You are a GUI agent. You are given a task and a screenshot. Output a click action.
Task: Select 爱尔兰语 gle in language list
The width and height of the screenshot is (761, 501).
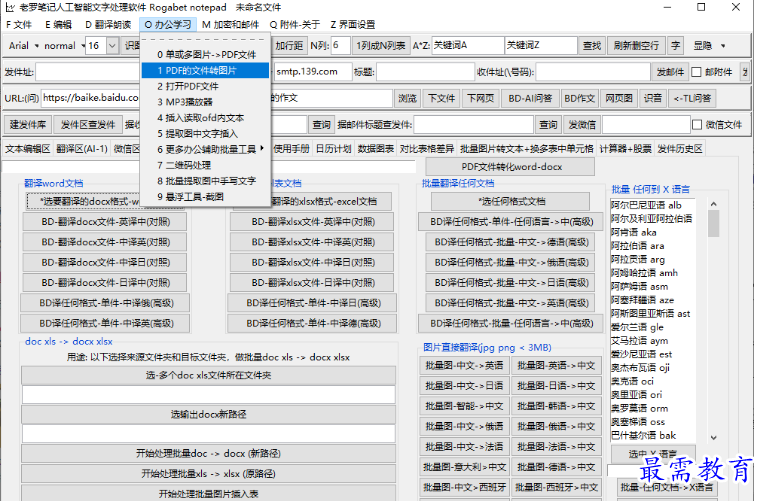point(652,327)
